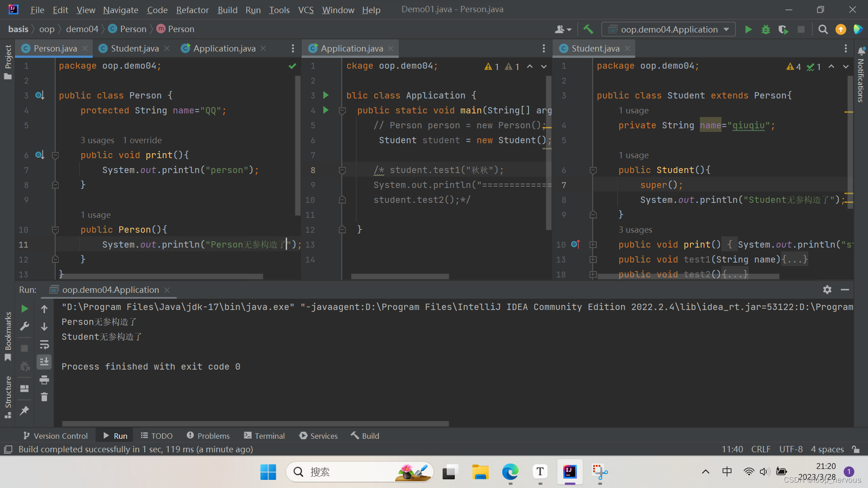Open the Problems tool window
This screenshot has width=868, height=488.
tap(208, 436)
